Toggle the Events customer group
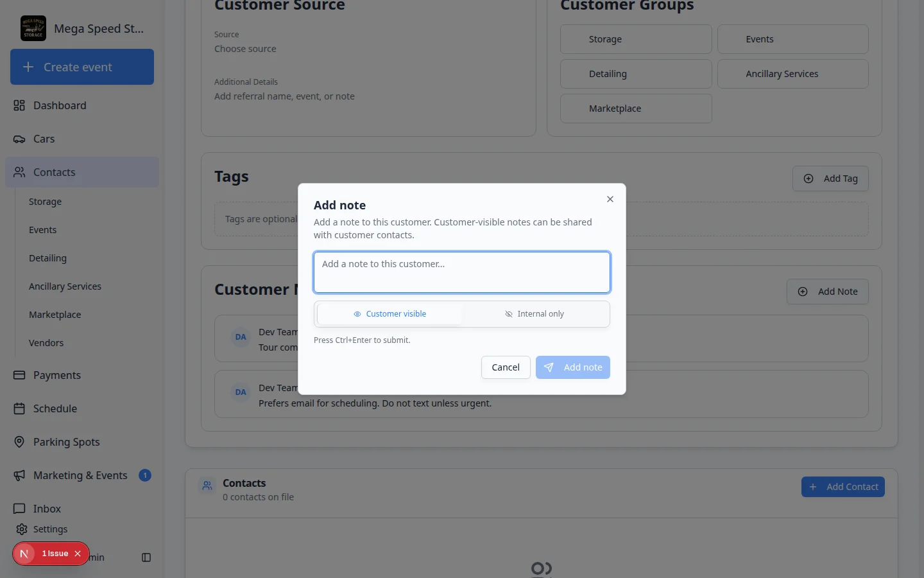924x578 pixels. click(793, 39)
